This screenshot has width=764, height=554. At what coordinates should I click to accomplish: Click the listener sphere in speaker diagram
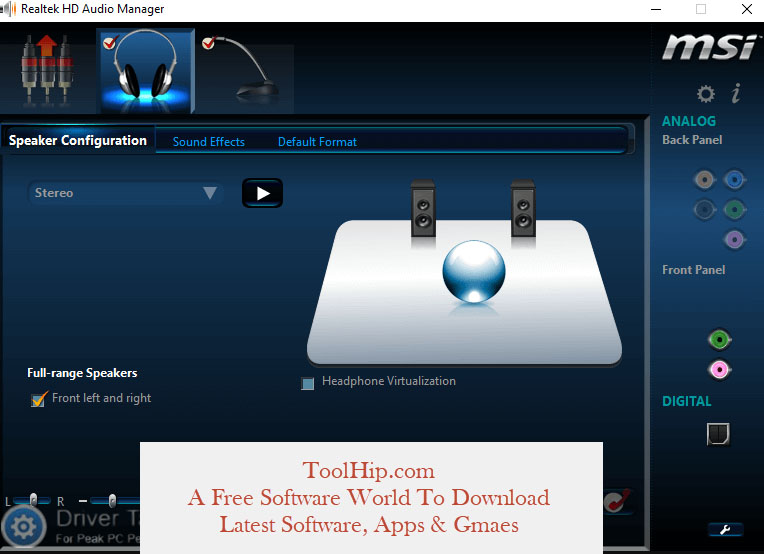pyautogui.click(x=474, y=271)
